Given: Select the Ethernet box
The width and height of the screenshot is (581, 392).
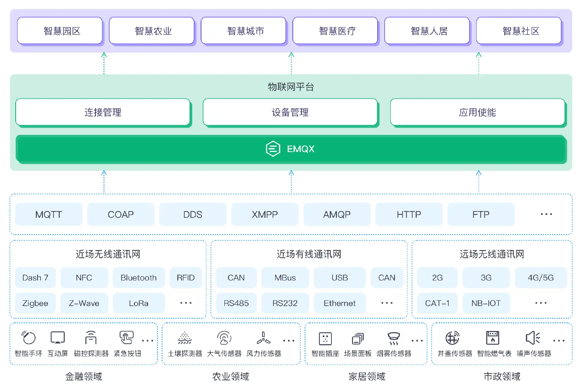Looking at the screenshot, I should (340, 303).
